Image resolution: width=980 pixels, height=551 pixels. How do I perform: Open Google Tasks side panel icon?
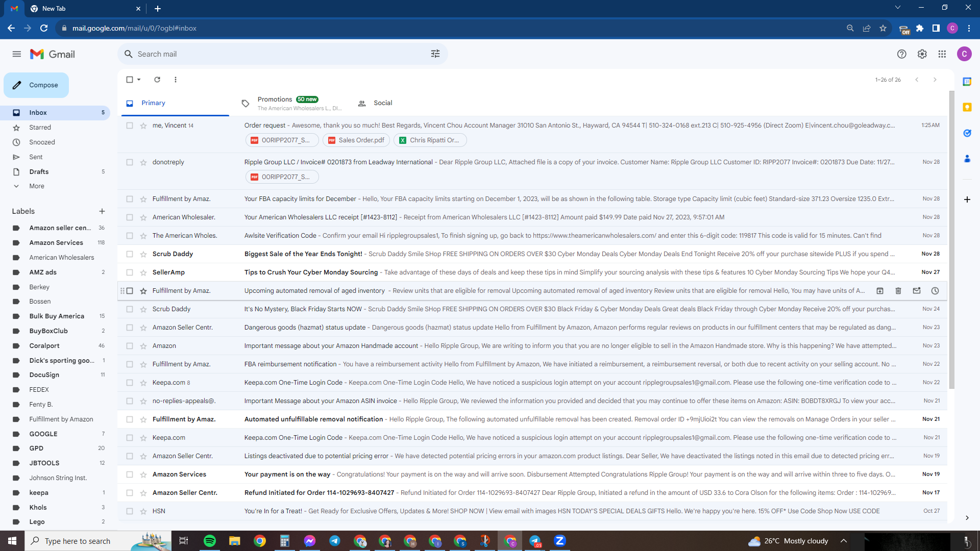pos(967,133)
